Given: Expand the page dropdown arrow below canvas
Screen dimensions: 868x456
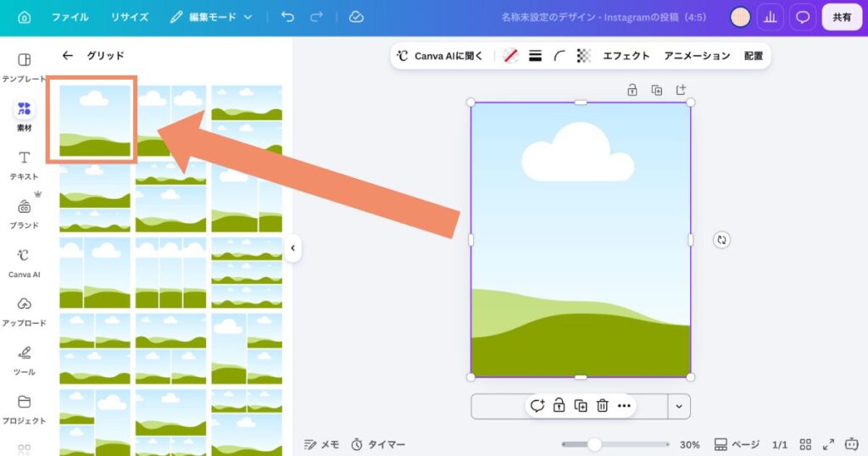Looking at the screenshot, I should click(679, 407).
